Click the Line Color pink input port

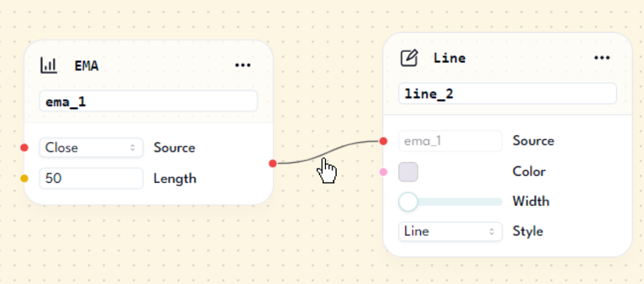coord(383,172)
